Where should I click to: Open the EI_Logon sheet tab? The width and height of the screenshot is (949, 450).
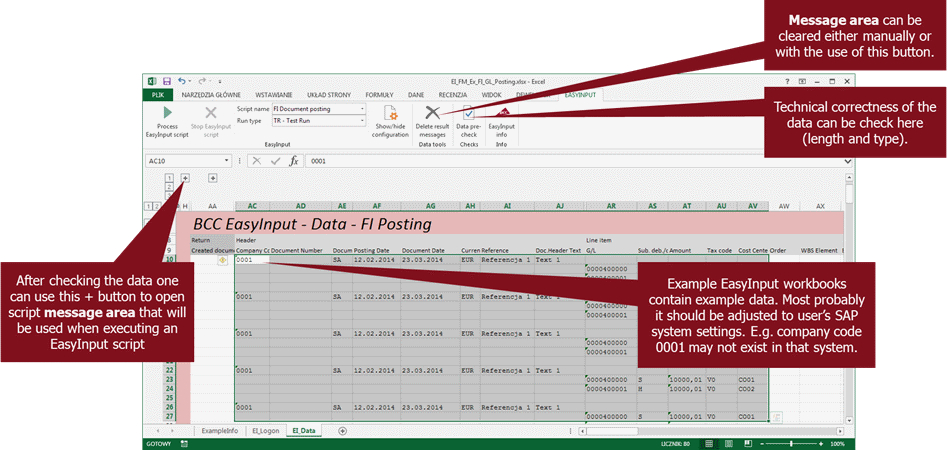point(264,431)
